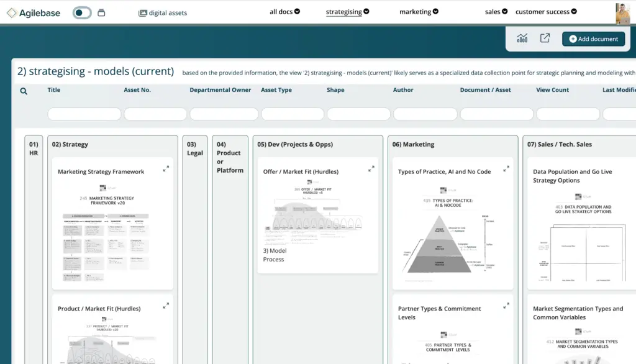Viewport: 636px width, 364px height.
Task: Open the digital assets section
Action: click(x=162, y=12)
